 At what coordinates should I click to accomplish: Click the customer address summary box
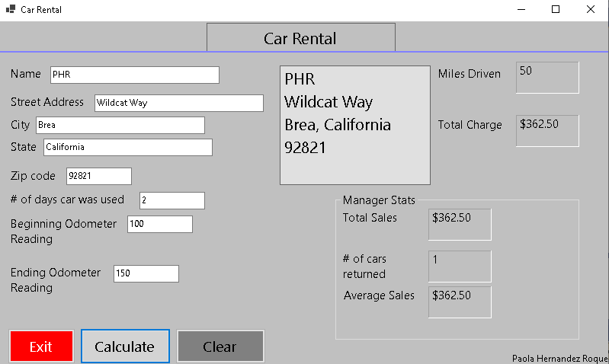[x=355, y=125]
